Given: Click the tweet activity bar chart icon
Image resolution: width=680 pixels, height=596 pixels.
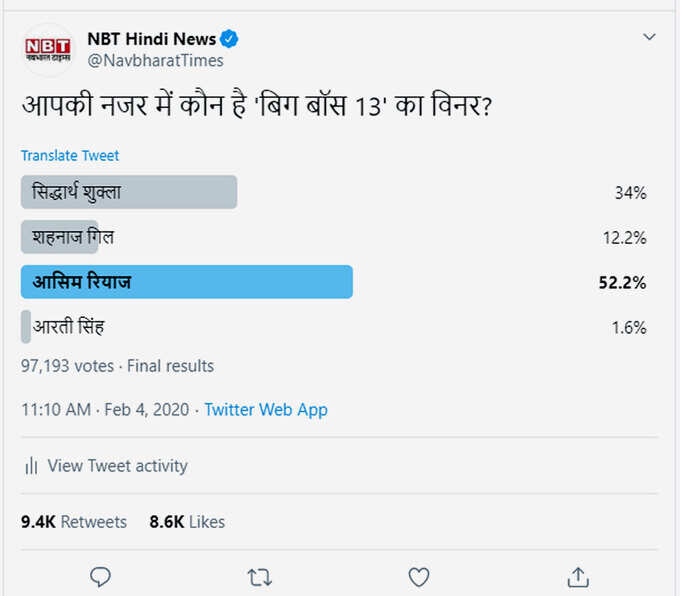Looking at the screenshot, I should click(x=31, y=466).
